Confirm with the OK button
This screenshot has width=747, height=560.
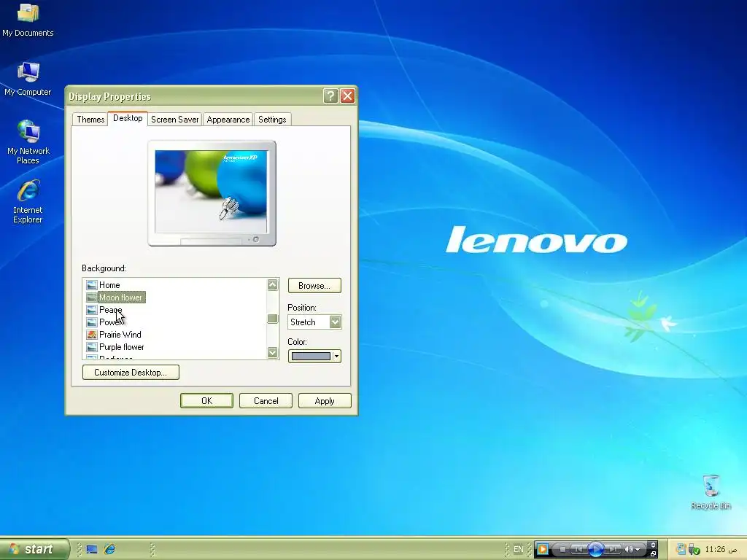click(x=206, y=401)
